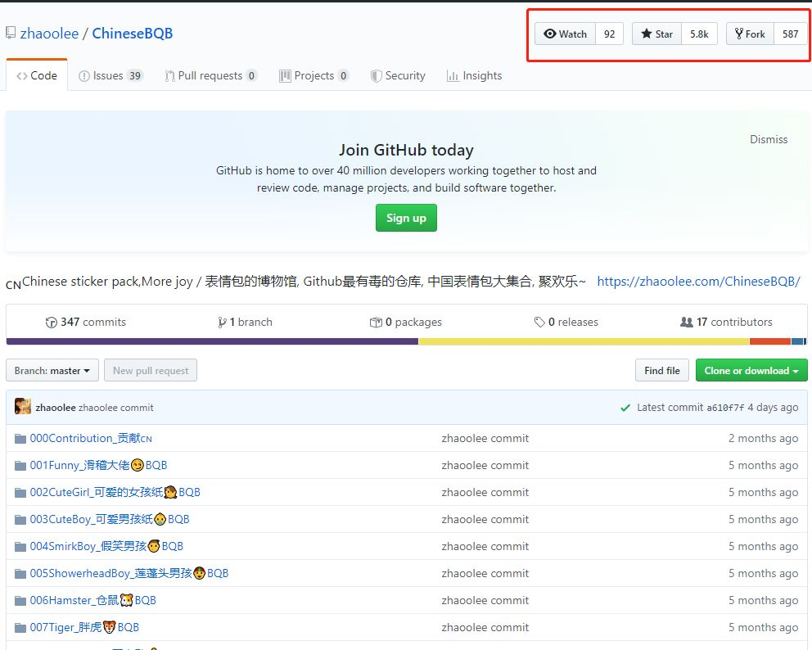Dismiss the Join GitHub banner

pyautogui.click(x=769, y=139)
